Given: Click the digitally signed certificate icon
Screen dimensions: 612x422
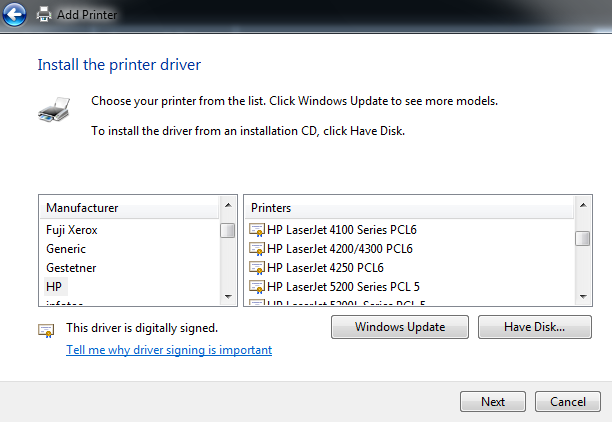Looking at the screenshot, I should tap(46, 328).
